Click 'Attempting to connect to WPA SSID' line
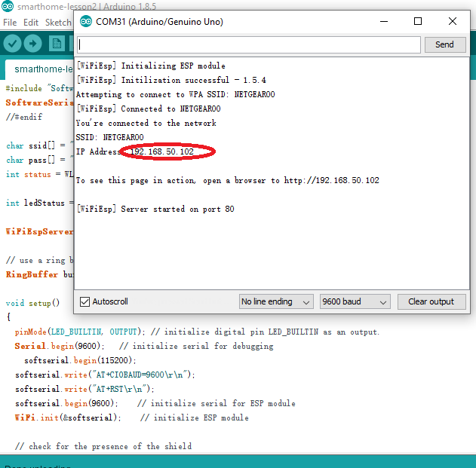The width and height of the screenshot is (476, 468). 176,94
